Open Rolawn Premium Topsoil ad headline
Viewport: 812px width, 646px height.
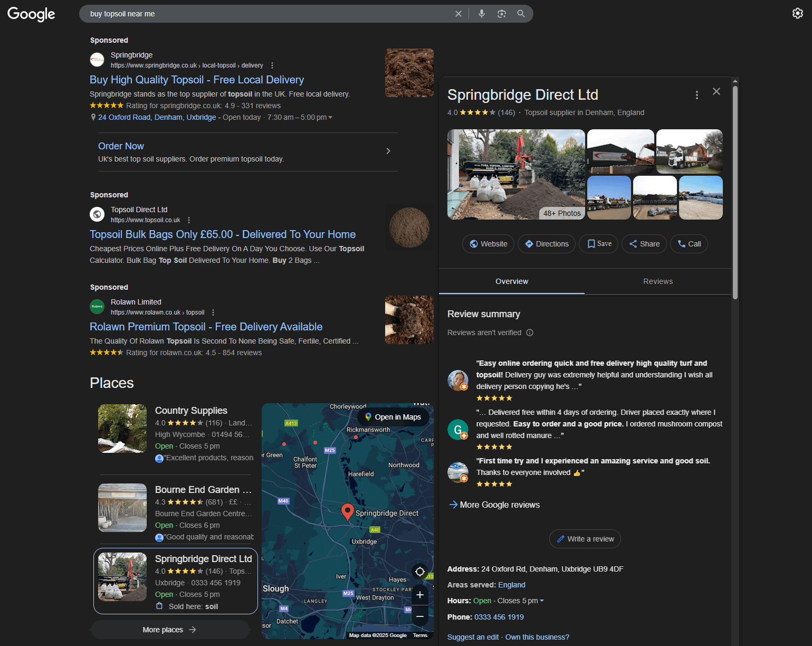pyautogui.click(x=206, y=327)
